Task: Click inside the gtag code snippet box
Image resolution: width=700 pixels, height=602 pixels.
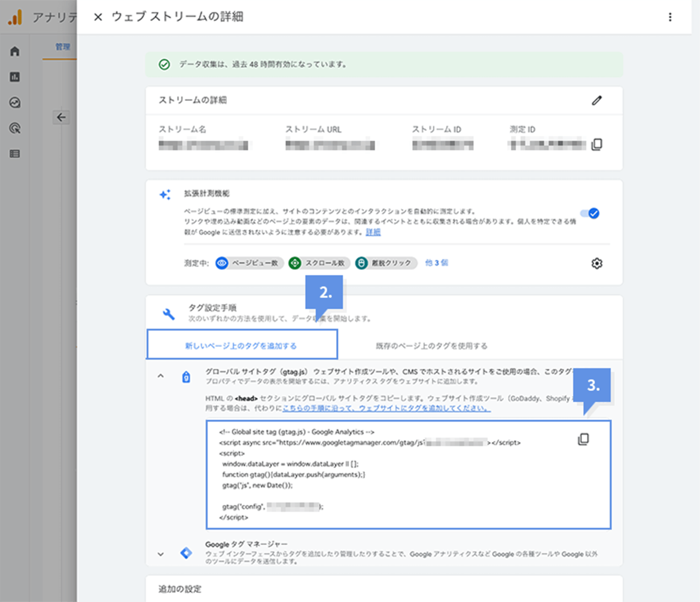Action: tap(408, 475)
